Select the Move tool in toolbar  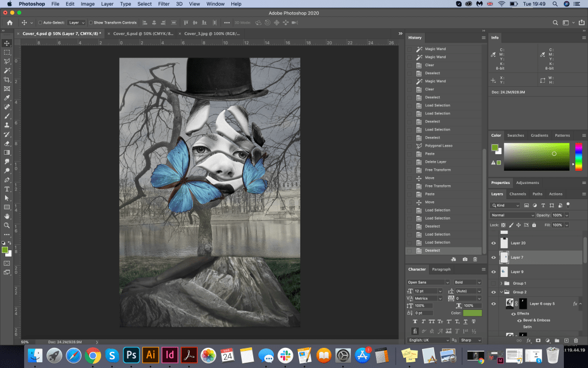pos(7,43)
